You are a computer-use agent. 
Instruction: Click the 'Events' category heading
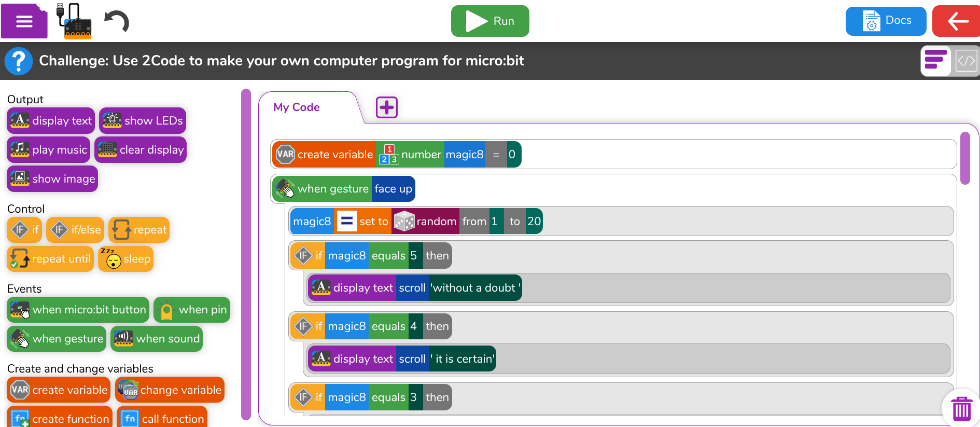click(x=24, y=289)
